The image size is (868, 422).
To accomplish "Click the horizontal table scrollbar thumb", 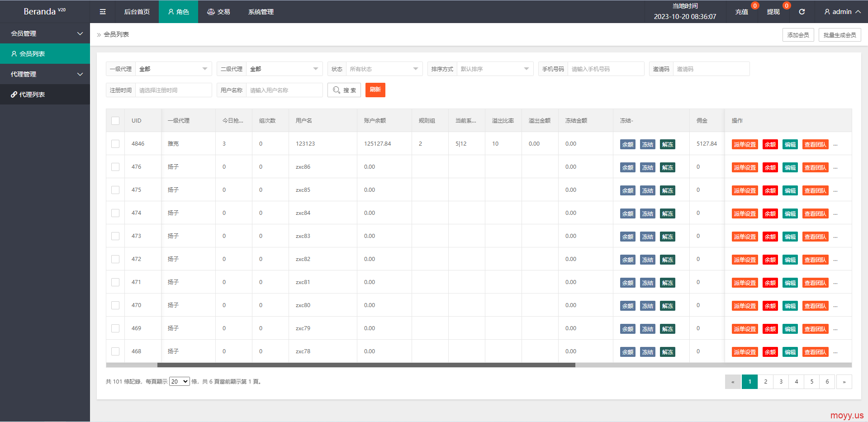I will click(366, 365).
